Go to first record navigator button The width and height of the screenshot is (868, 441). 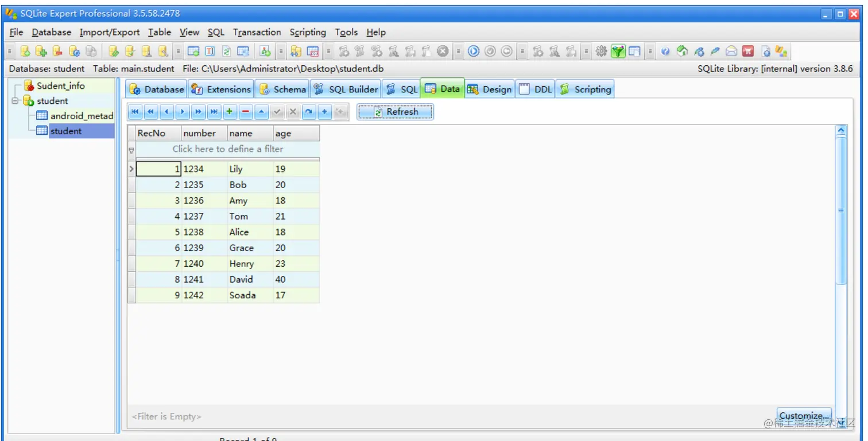(135, 112)
